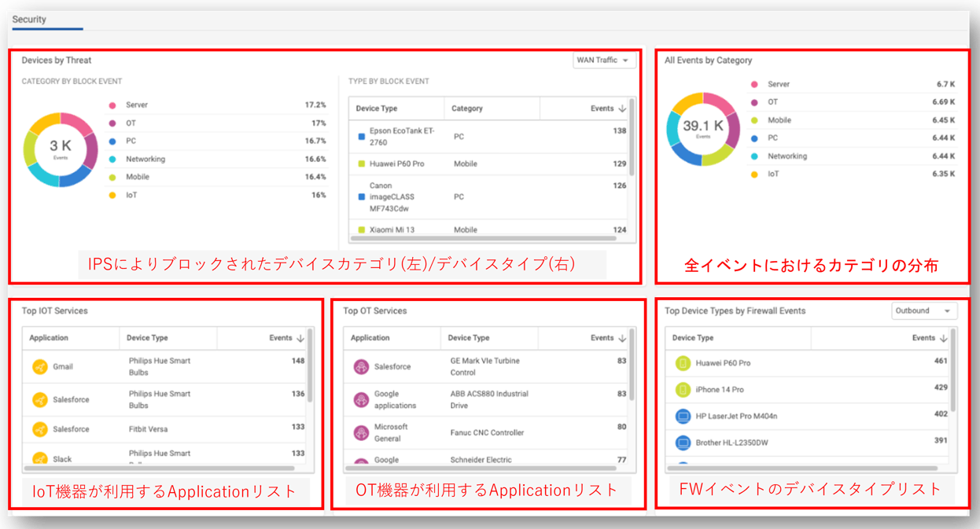The image size is (980, 529).
Task: Click the Salesforce icon for Fitbit Versa row
Action: tap(40, 429)
